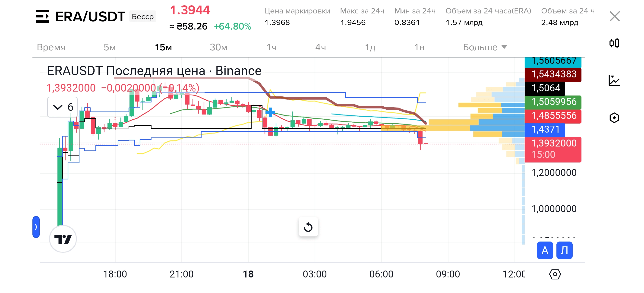Click the 09:00 time axis label
Viewport: 644px width, 293px height.
click(448, 274)
